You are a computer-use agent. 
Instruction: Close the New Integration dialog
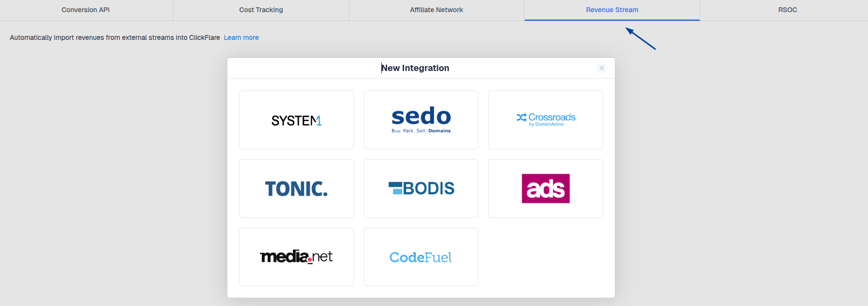[602, 68]
